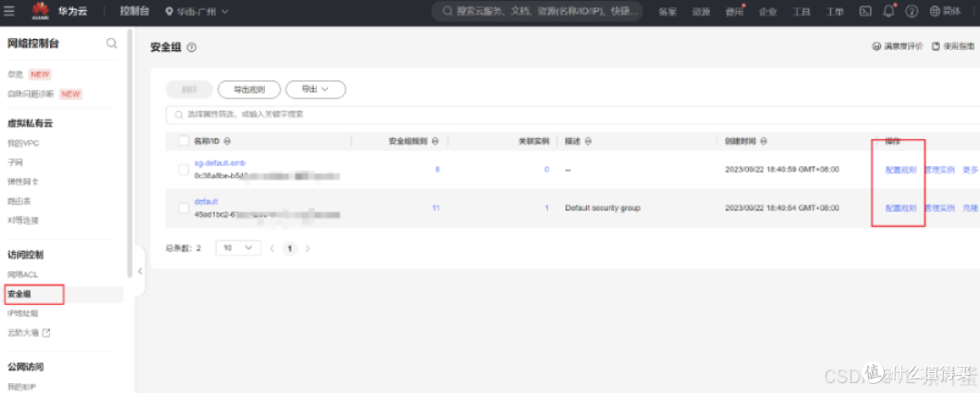Open 我的VPC in sidebar
This screenshot has height=393, width=980.
pyautogui.click(x=23, y=143)
